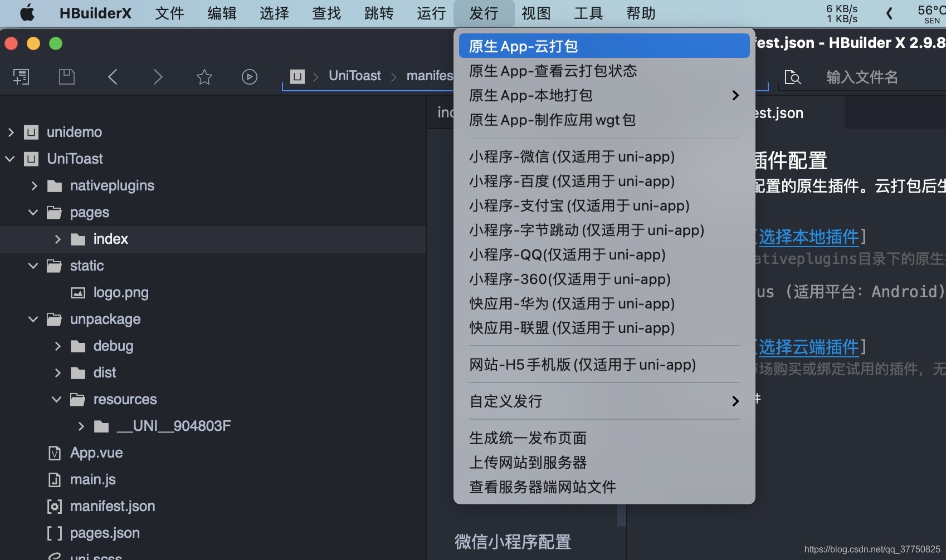Expand the dist folder

[x=57, y=372]
